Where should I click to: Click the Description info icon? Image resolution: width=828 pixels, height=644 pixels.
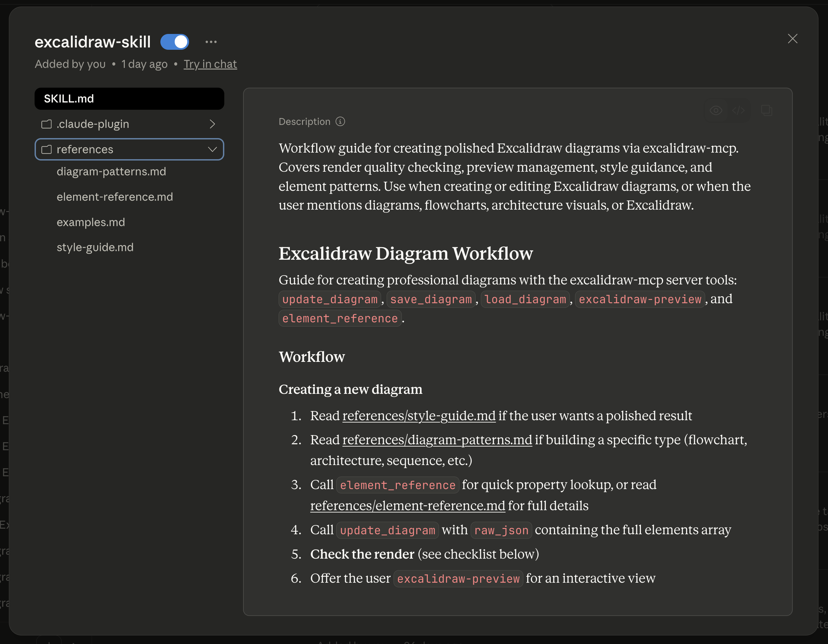[340, 121]
